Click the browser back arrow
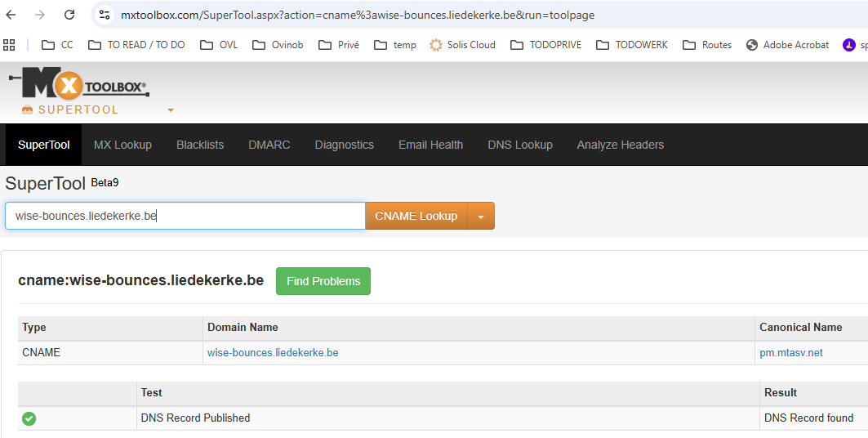 11,15
